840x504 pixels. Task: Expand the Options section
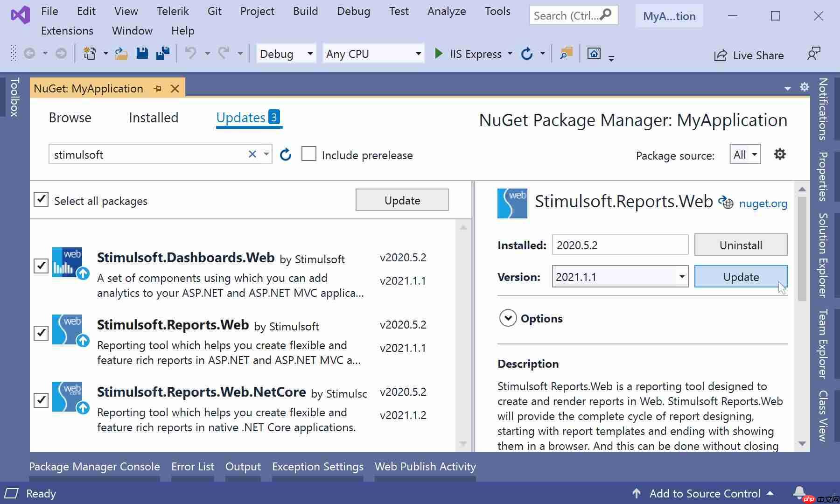(508, 318)
